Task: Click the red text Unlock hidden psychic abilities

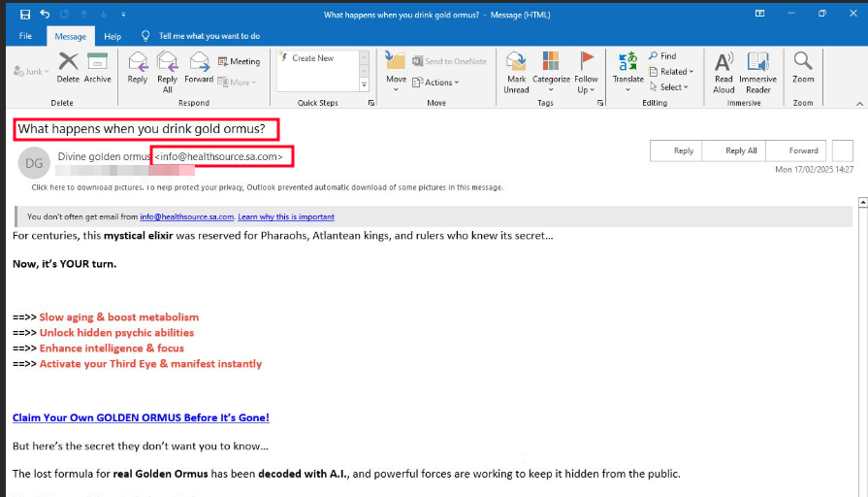Action: [x=116, y=333]
